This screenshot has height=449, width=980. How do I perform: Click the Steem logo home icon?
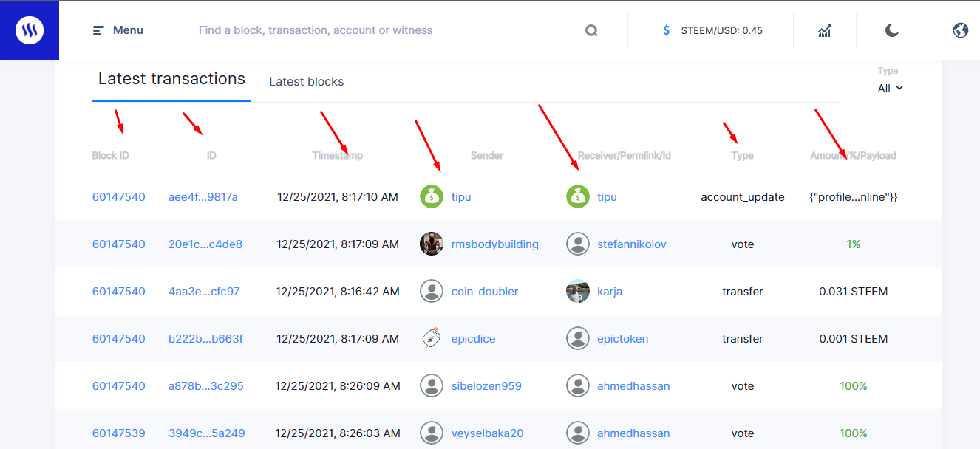30,30
